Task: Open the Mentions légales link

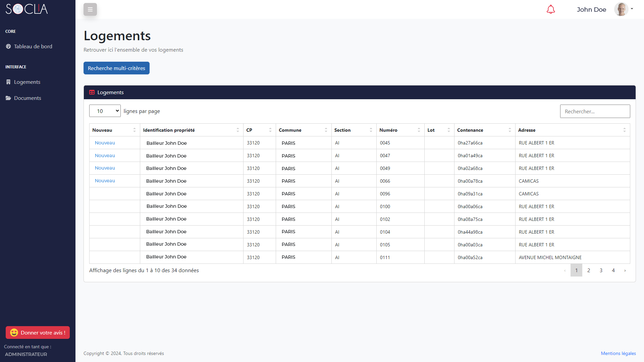Action: (618, 353)
